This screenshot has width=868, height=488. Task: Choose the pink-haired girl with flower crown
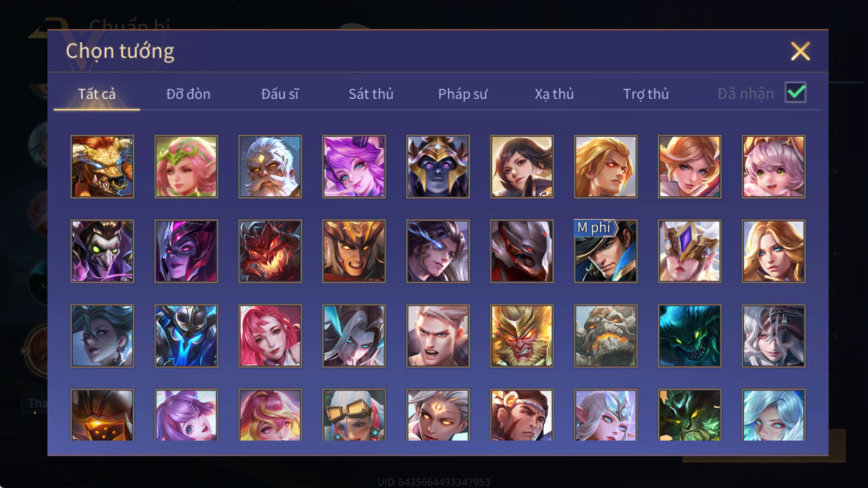click(186, 167)
